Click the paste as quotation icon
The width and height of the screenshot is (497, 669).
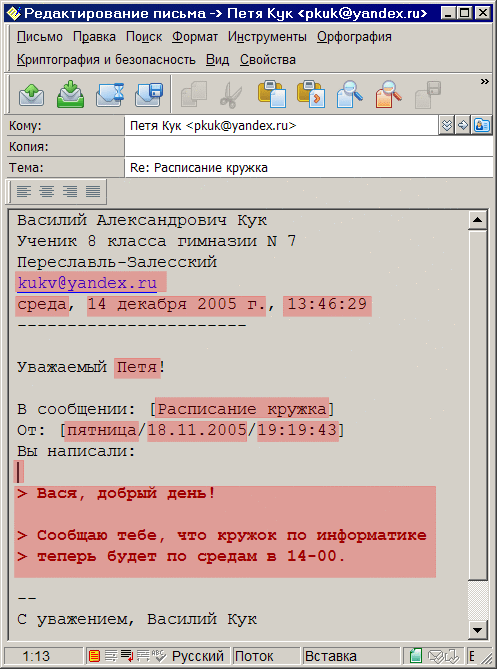(311, 94)
